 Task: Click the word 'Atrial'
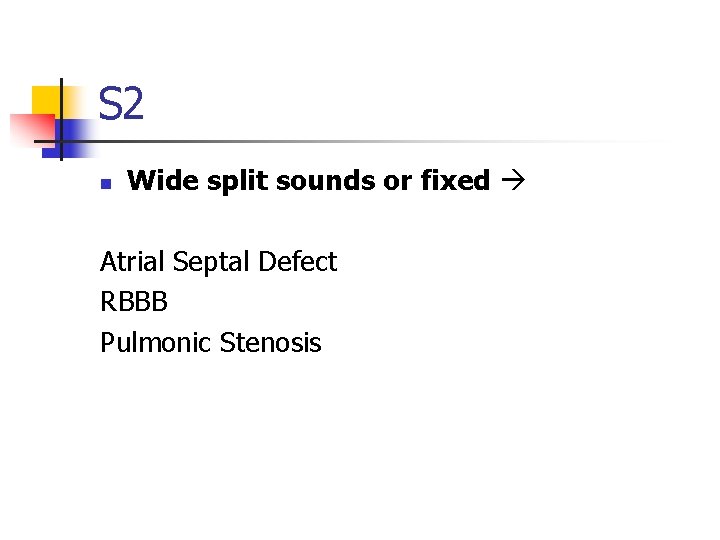133,262
